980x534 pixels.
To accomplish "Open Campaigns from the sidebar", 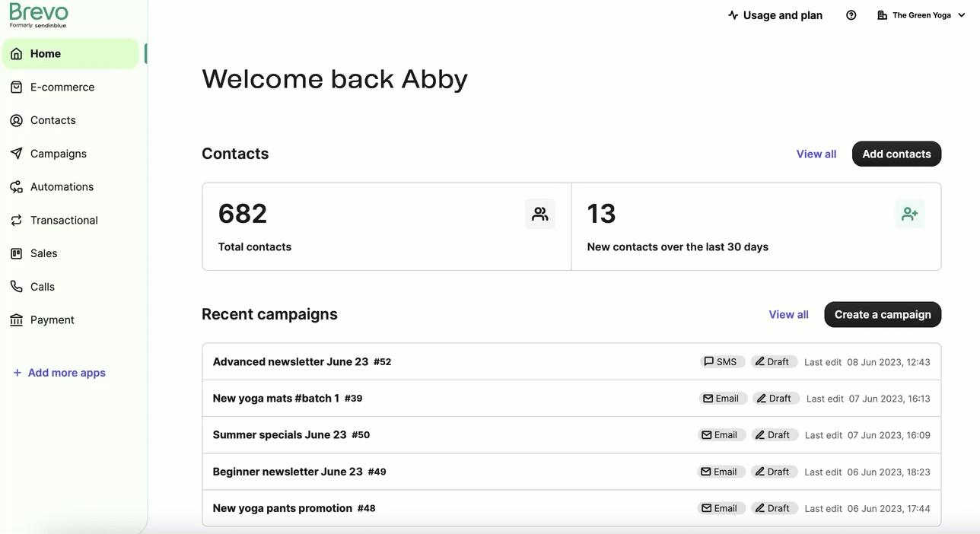I will click(x=58, y=154).
